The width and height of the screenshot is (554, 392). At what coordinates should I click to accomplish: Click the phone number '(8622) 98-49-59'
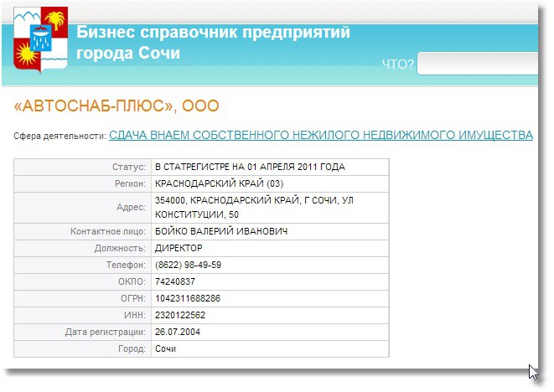point(189,265)
